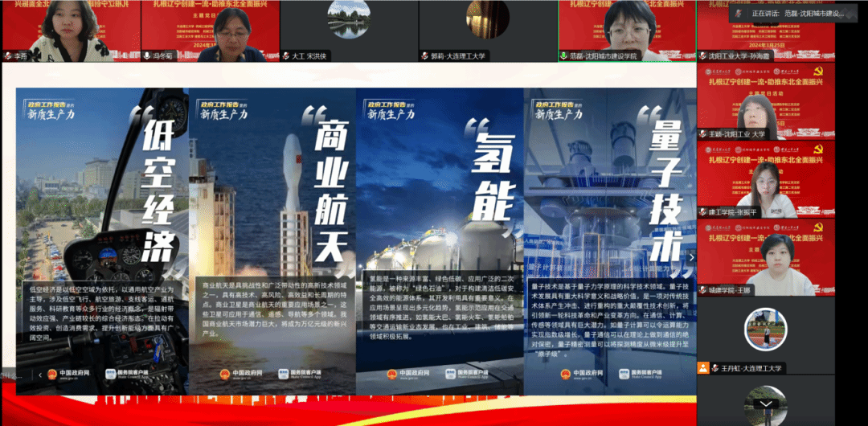Click the orange host icon beside 王丹虹
This screenshot has height=426, width=868.
click(703, 368)
